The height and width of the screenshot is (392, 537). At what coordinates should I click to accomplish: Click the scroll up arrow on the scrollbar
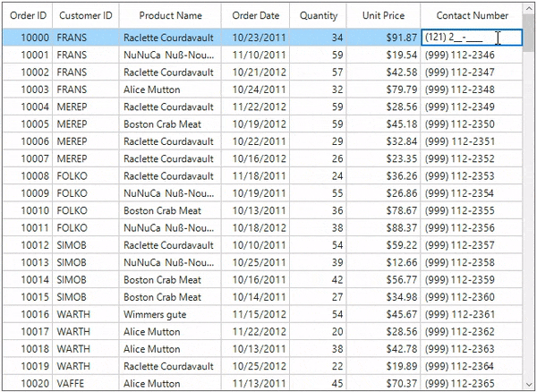[528, 9]
